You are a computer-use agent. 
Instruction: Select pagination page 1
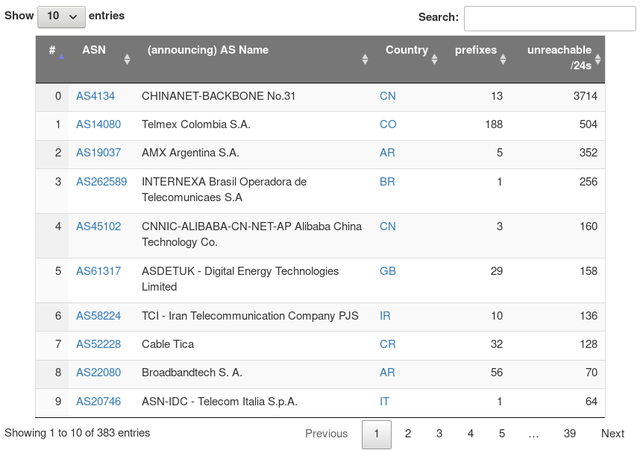[376, 434]
